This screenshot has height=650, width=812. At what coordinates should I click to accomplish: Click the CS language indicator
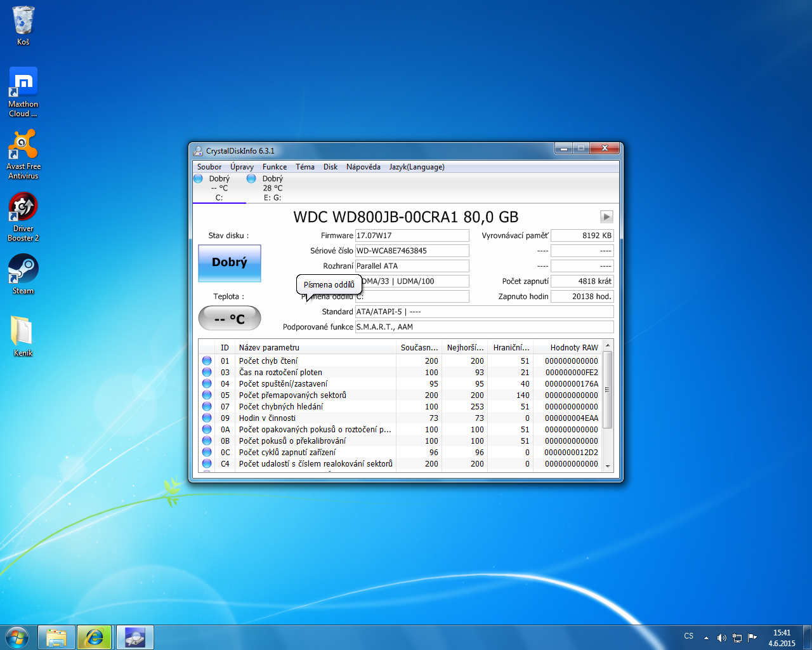pyautogui.click(x=689, y=636)
